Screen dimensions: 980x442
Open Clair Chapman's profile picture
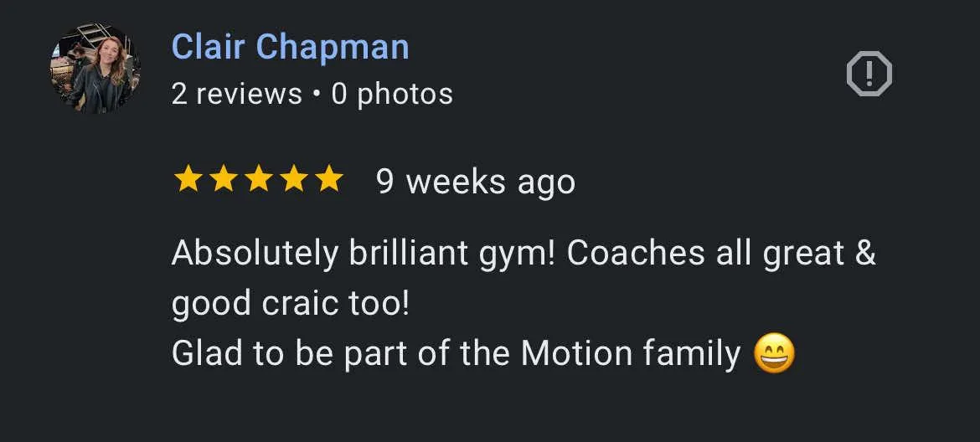click(x=94, y=69)
